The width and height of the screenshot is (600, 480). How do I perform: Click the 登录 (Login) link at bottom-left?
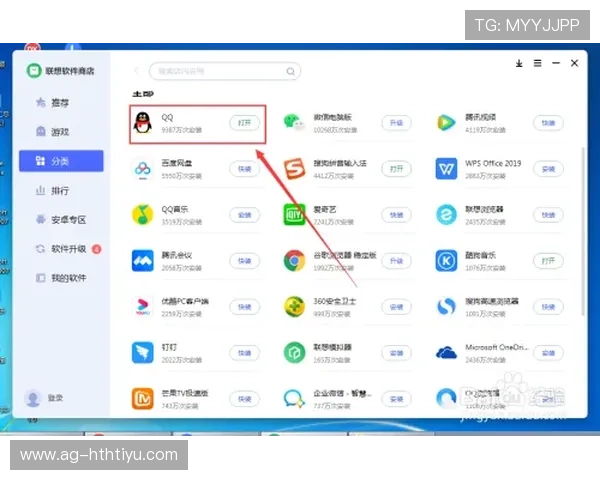(x=55, y=398)
